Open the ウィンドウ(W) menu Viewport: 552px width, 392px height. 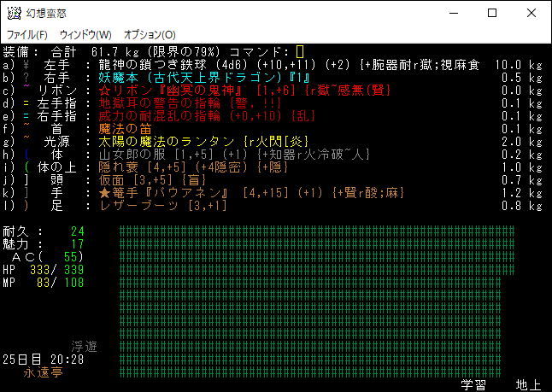coord(85,35)
